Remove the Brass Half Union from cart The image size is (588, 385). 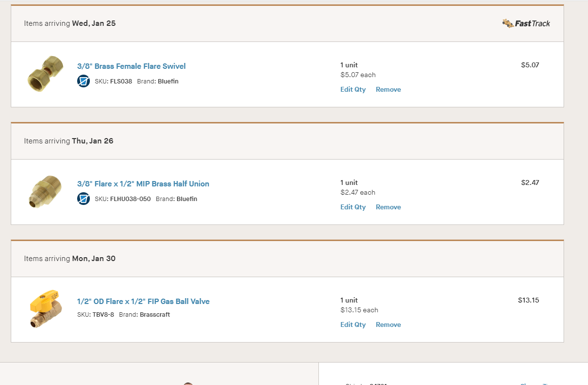tap(388, 207)
